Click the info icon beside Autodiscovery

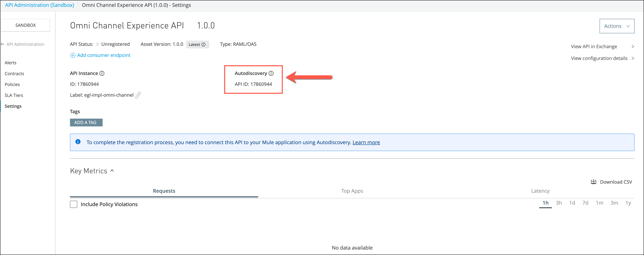(x=271, y=73)
